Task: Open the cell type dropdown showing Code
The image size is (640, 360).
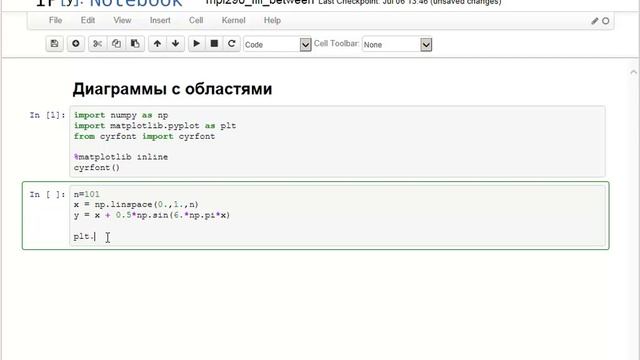Action: [277, 44]
